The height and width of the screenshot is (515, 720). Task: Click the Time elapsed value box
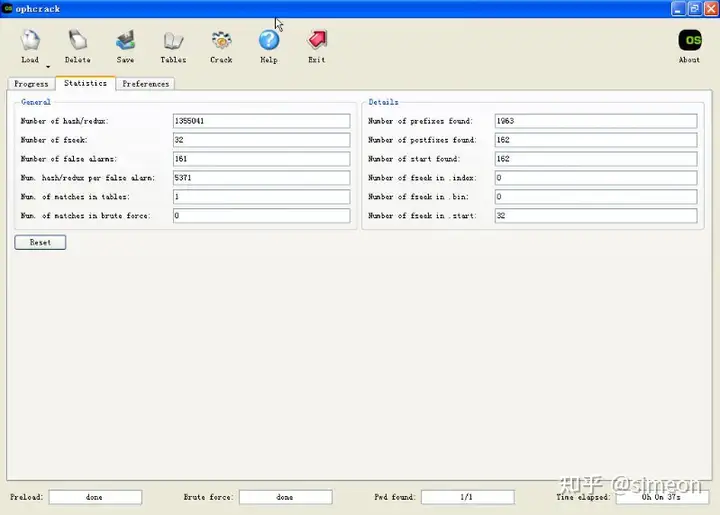[x=662, y=497]
